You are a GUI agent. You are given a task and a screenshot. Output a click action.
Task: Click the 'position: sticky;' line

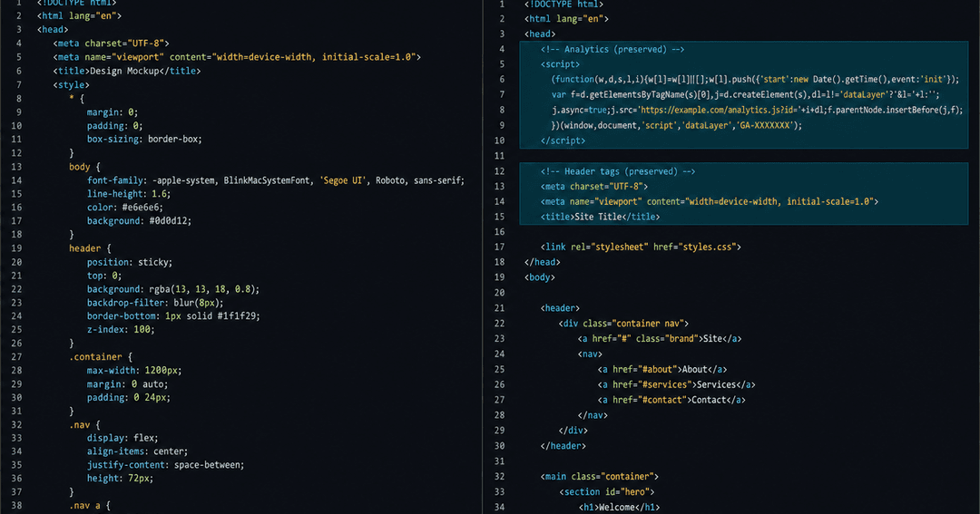(x=130, y=262)
